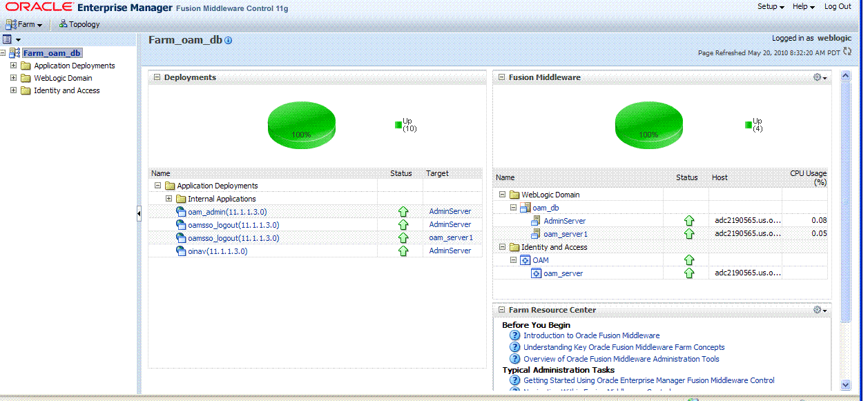Screen dimensions: 868x401
Task: Open the gear icon on the Fusion Middleware panel
Action: point(818,77)
